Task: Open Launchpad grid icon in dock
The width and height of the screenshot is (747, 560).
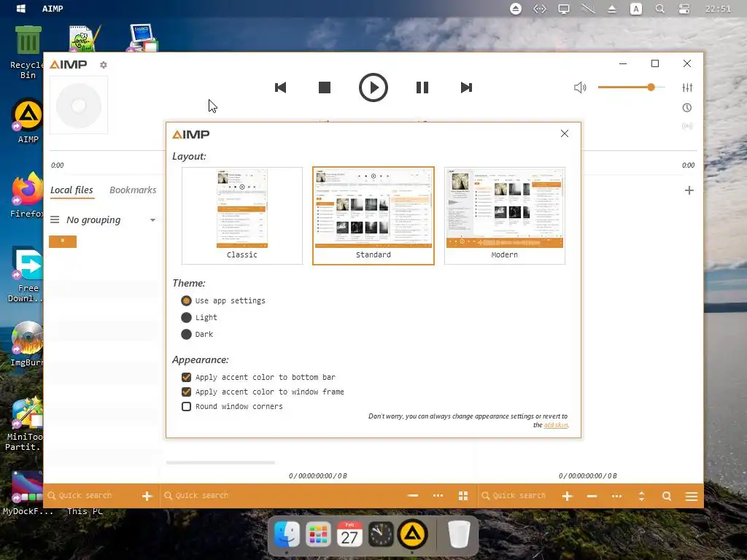Action: click(318, 534)
